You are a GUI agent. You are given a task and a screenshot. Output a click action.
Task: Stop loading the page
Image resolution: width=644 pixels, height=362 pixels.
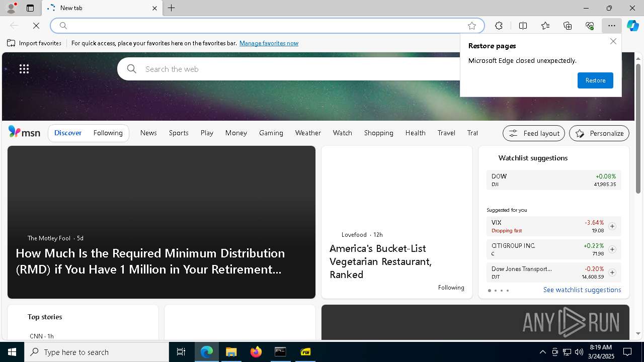pyautogui.click(x=36, y=26)
